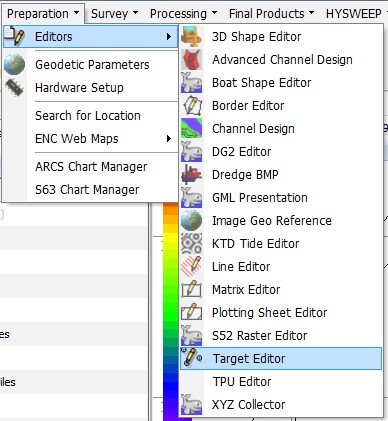Screen dimensions: 388x421
Task: Click the red Advanced Channel Design icon
Action: coord(191,59)
